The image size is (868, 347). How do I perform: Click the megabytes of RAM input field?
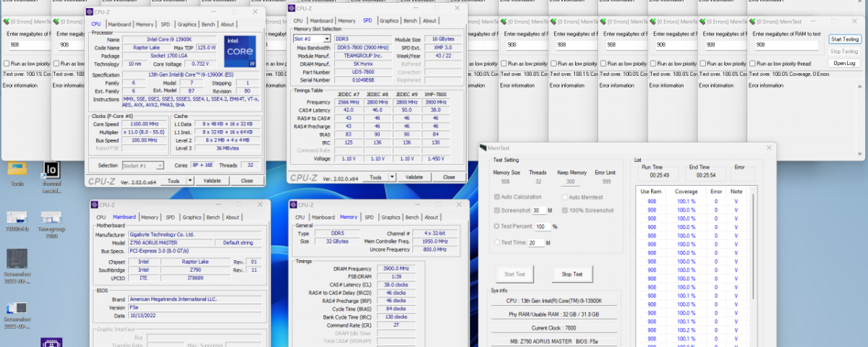pyautogui.click(x=787, y=45)
